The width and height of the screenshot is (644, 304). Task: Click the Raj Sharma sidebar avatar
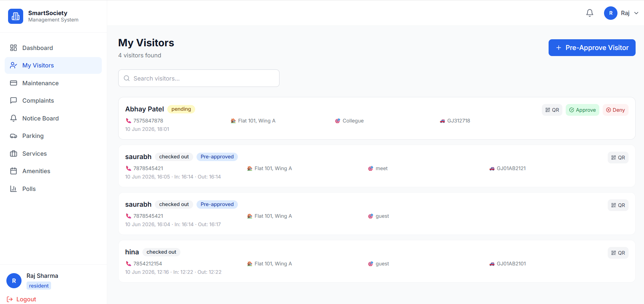[x=14, y=281]
